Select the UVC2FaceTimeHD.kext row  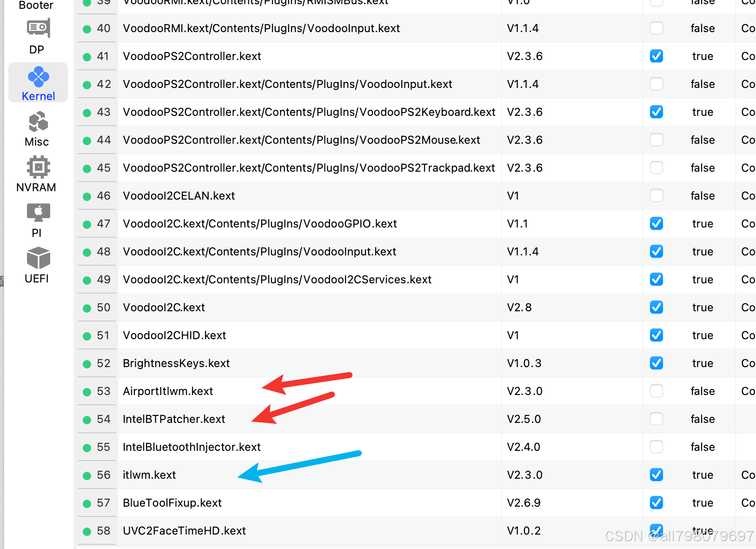click(x=184, y=530)
